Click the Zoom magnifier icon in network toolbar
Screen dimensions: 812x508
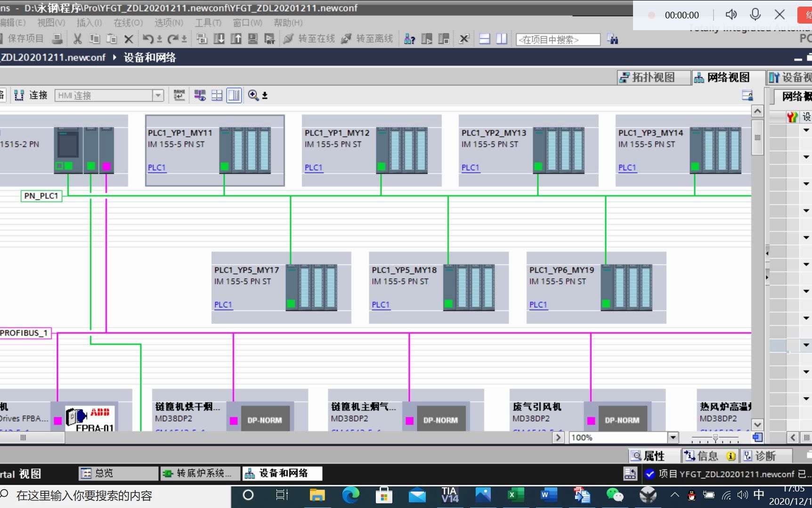pyautogui.click(x=253, y=95)
